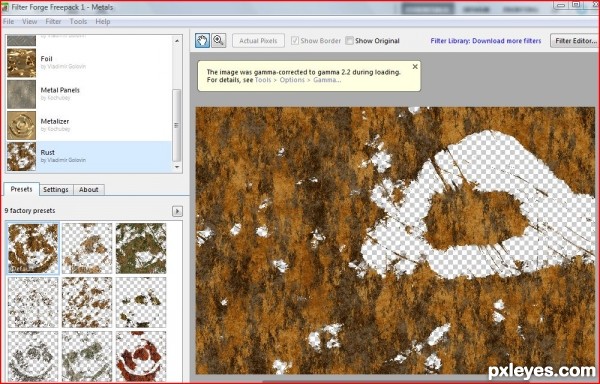Switch to the About tab
Screen dimensions: 600x384
88,190
